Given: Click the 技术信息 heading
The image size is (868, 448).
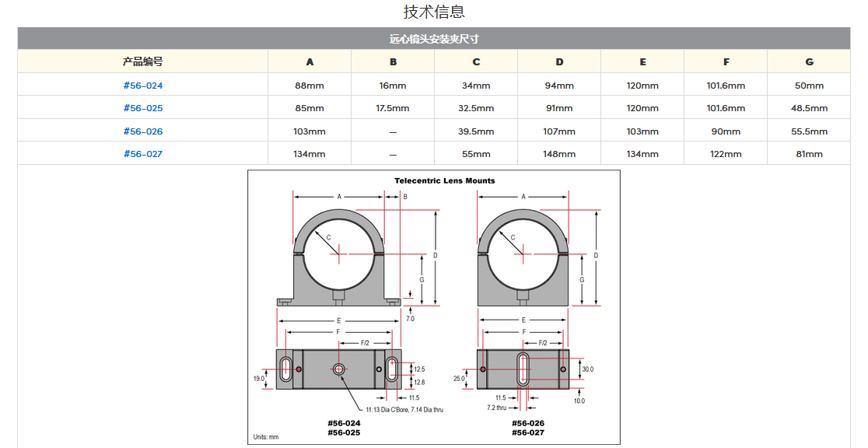Looking at the screenshot, I should tap(434, 12).
